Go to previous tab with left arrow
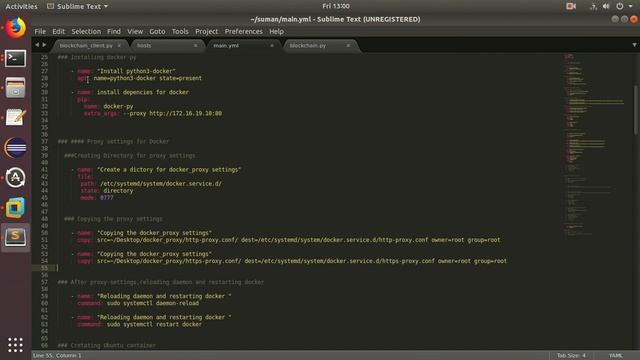 pyautogui.click(x=37, y=45)
